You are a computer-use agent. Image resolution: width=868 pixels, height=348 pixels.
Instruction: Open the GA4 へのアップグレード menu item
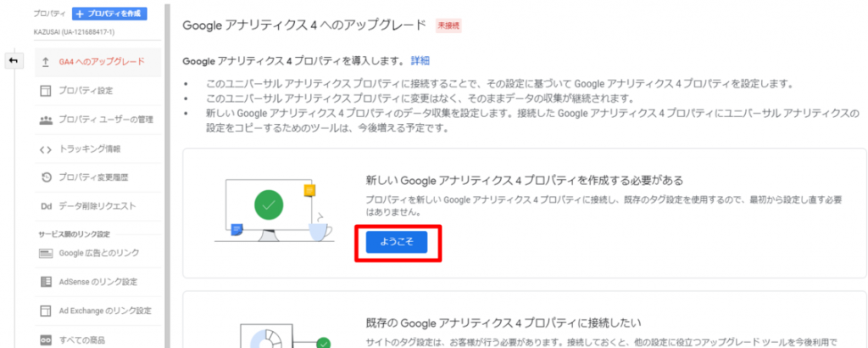click(x=97, y=62)
